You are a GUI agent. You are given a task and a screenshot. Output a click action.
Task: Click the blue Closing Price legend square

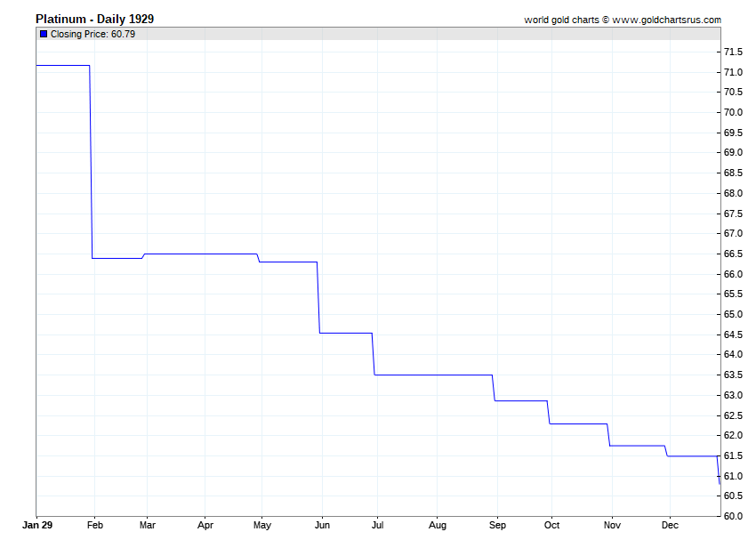44,34
